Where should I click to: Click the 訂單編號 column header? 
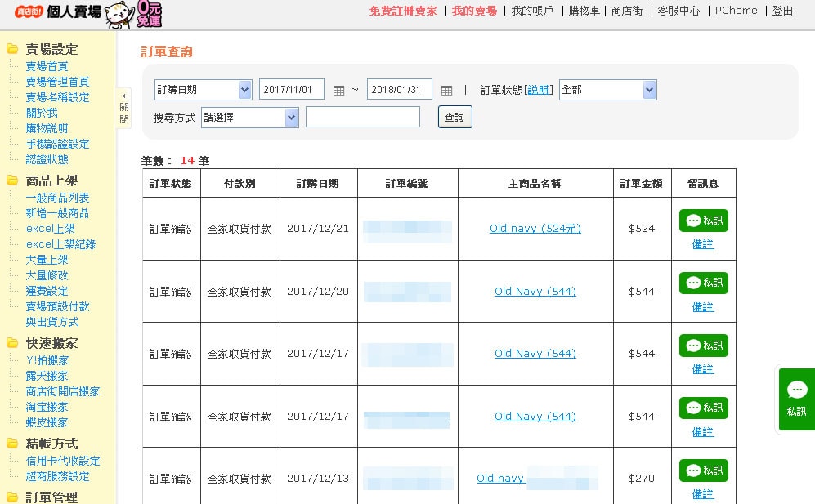tap(407, 184)
